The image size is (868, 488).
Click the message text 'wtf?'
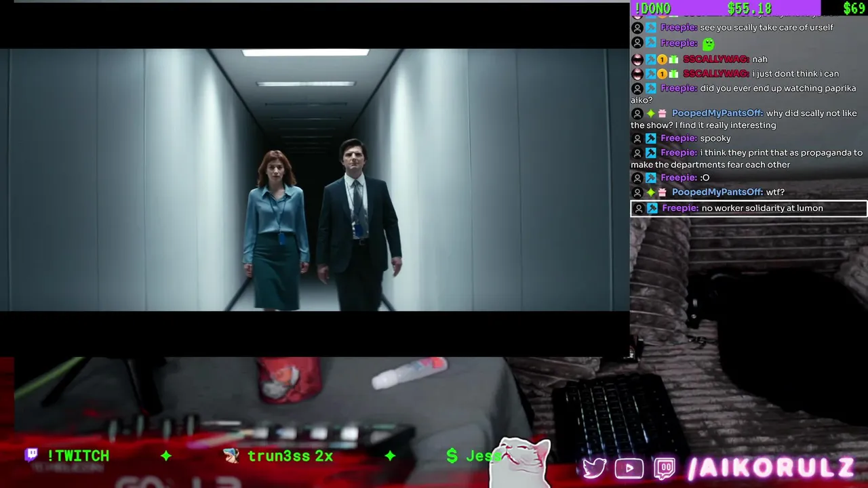tap(775, 192)
